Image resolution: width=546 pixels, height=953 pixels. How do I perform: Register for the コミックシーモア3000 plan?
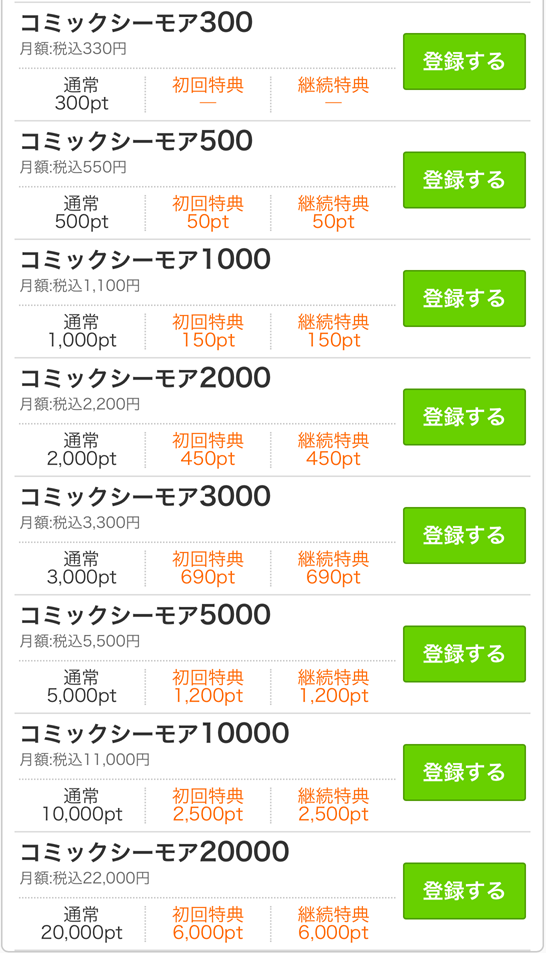(x=464, y=535)
